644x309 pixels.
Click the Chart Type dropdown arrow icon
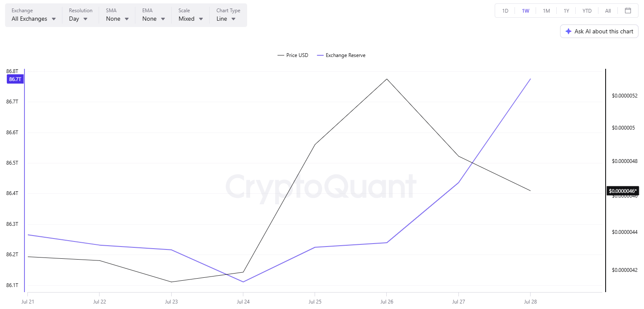[234, 19]
